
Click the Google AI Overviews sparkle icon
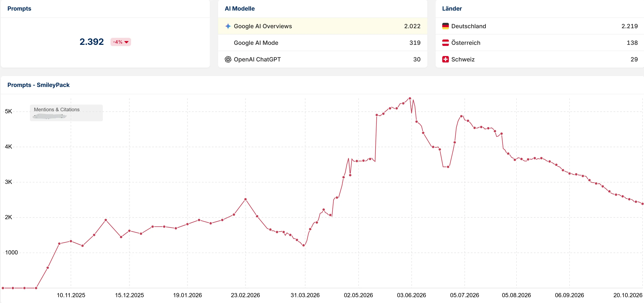(x=228, y=26)
